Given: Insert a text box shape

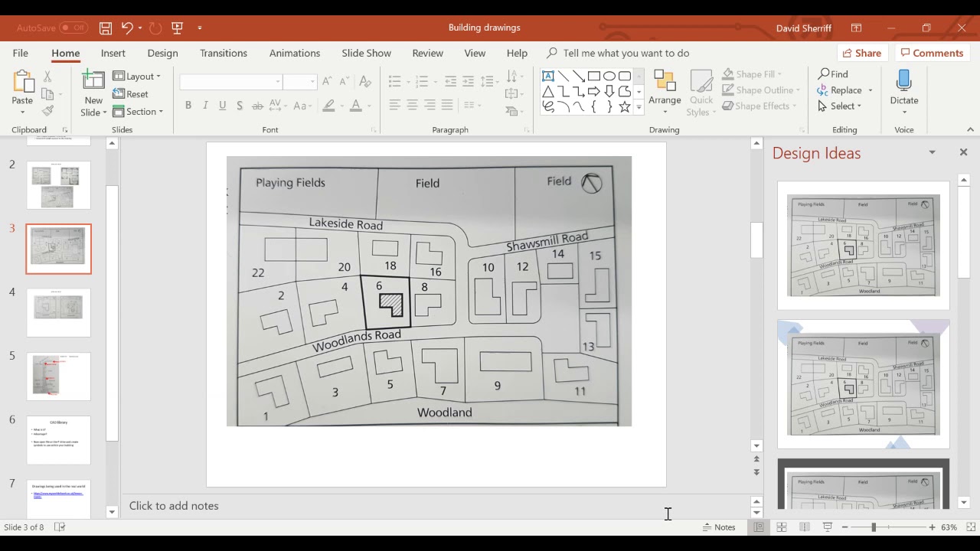Looking at the screenshot, I should pos(548,76).
